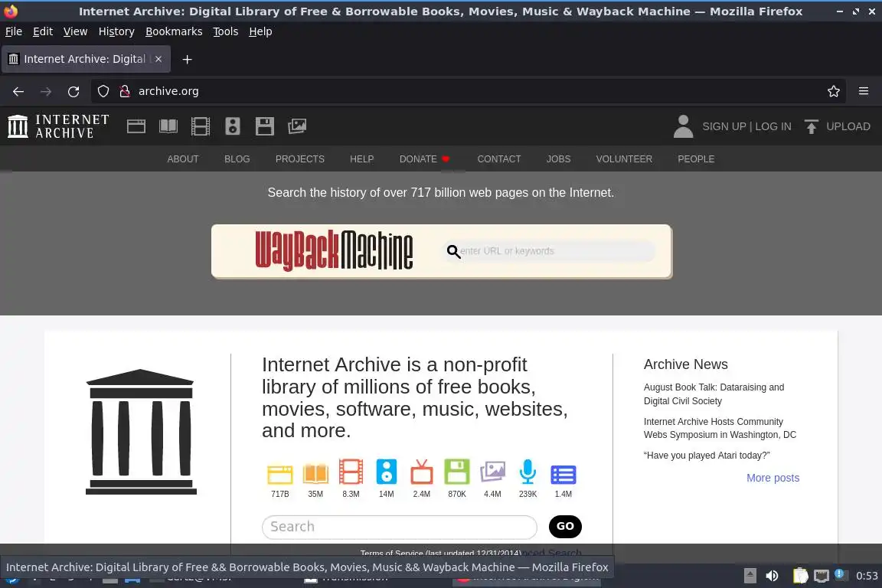Click the blue list icon labeled 1.4M
Screen dimensions: 882x588
click(x=563, y=475)
